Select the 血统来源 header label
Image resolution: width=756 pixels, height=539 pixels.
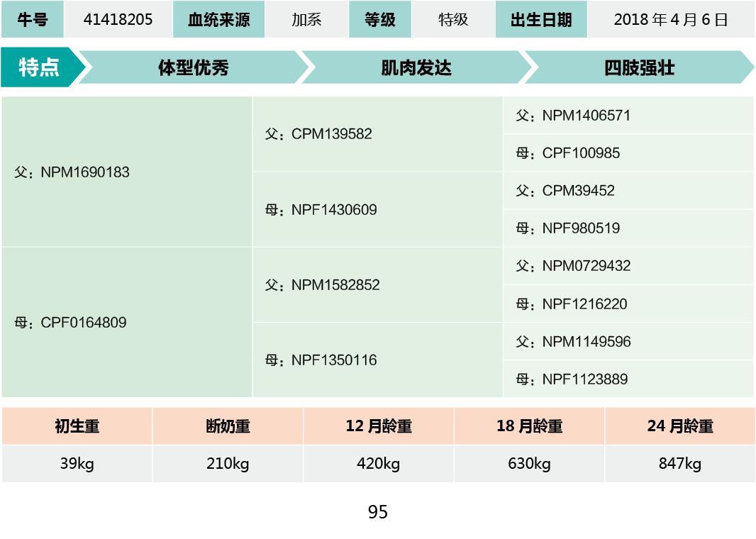point(218,20)
